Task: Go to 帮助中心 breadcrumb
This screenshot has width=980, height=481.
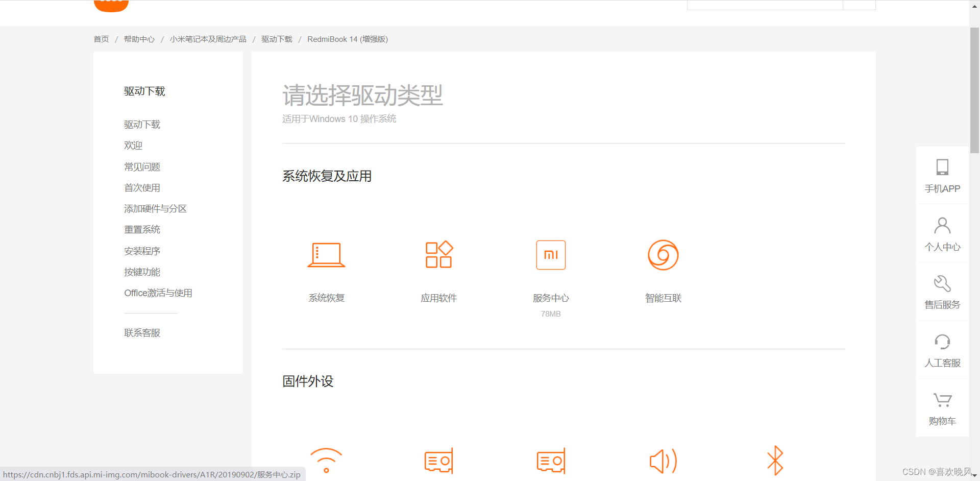Action: (x=139, y=39)
